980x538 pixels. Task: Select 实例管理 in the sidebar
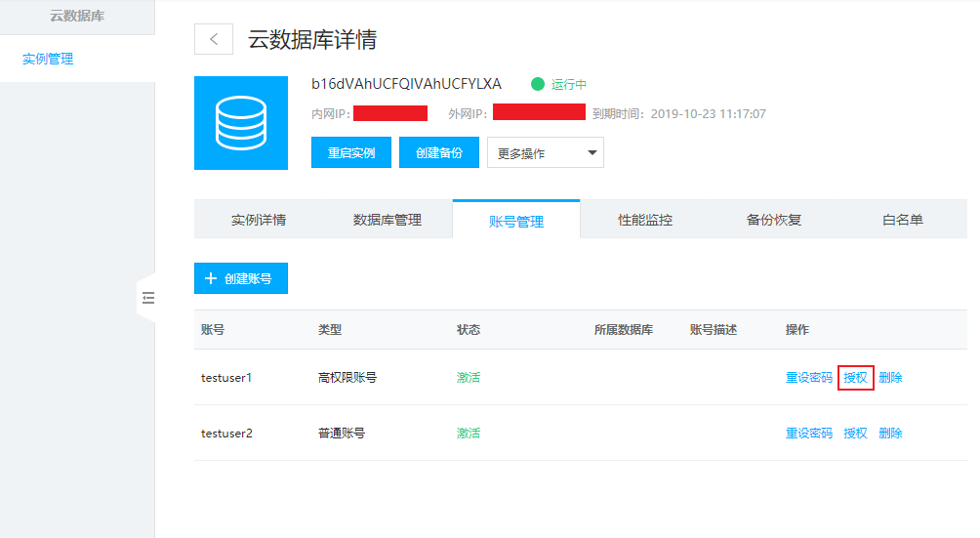(x=48, y=59)
